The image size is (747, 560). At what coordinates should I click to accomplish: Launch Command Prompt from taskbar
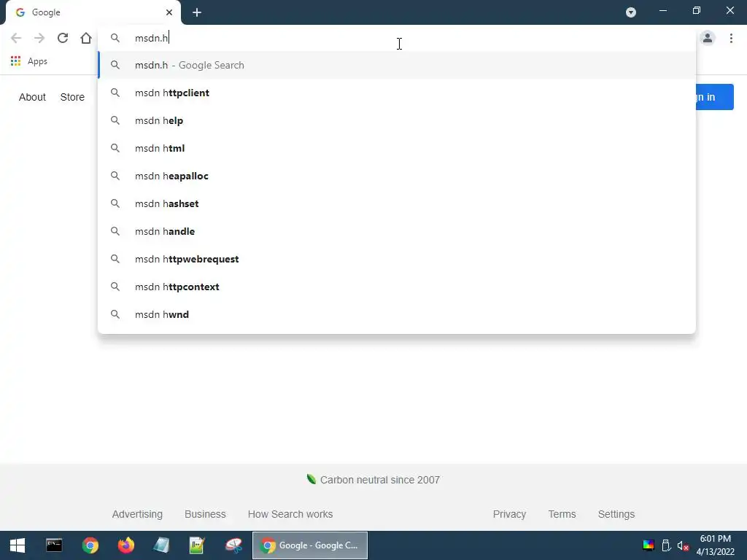(x=54, y=545)
